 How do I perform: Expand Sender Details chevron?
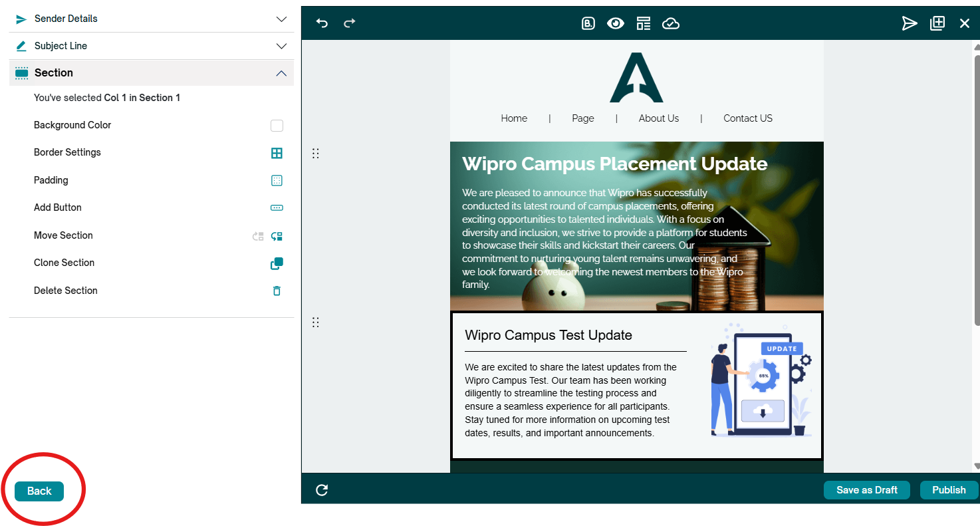(281, 19)
